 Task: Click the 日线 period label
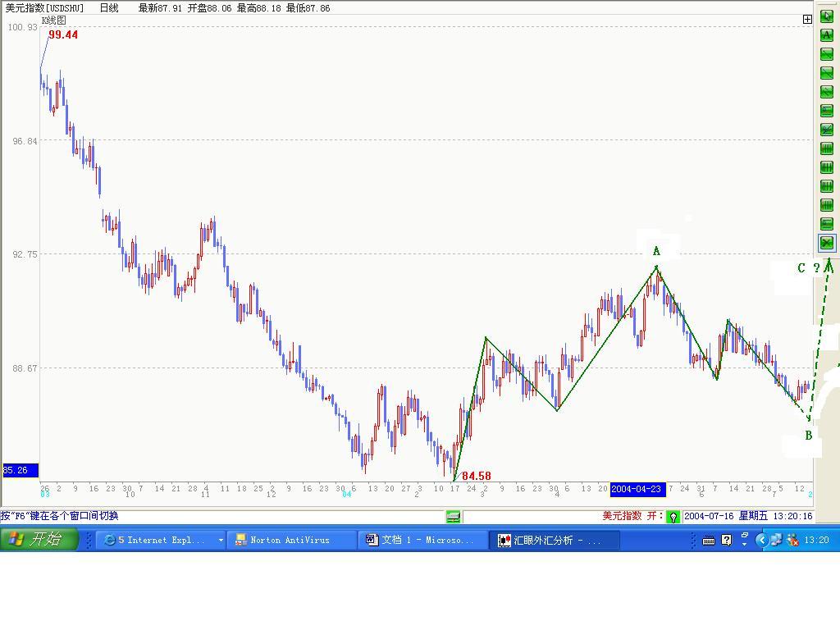coord(109,8)
